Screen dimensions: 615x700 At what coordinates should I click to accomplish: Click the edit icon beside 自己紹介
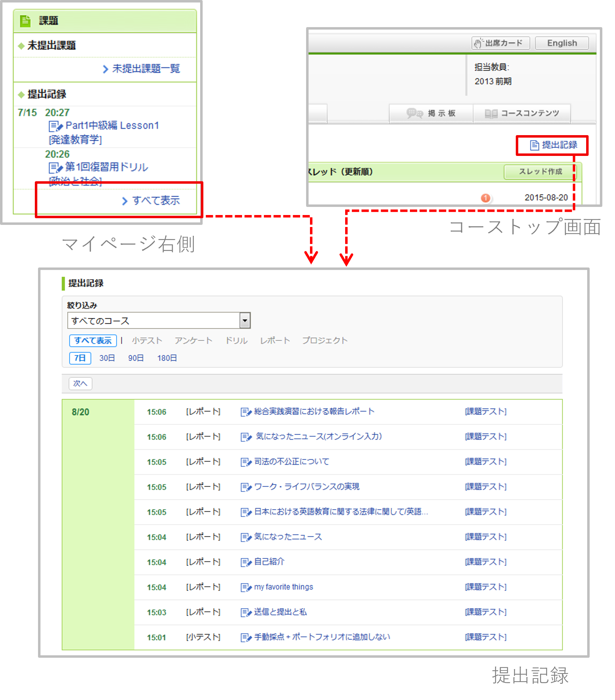pos(246,562)
